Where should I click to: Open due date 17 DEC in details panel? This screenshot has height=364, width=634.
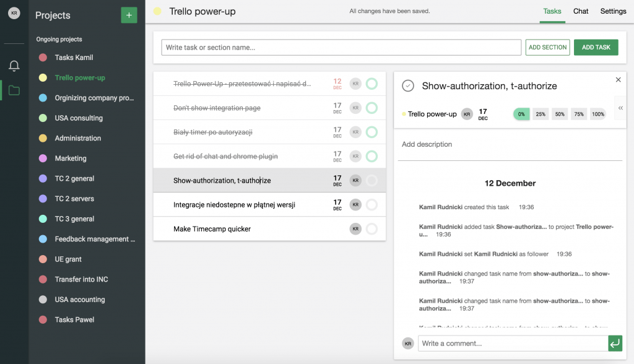coord(483,114)
